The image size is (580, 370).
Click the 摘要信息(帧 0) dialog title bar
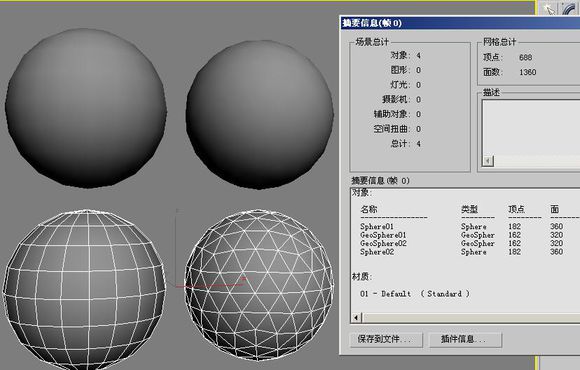(460, 23)
